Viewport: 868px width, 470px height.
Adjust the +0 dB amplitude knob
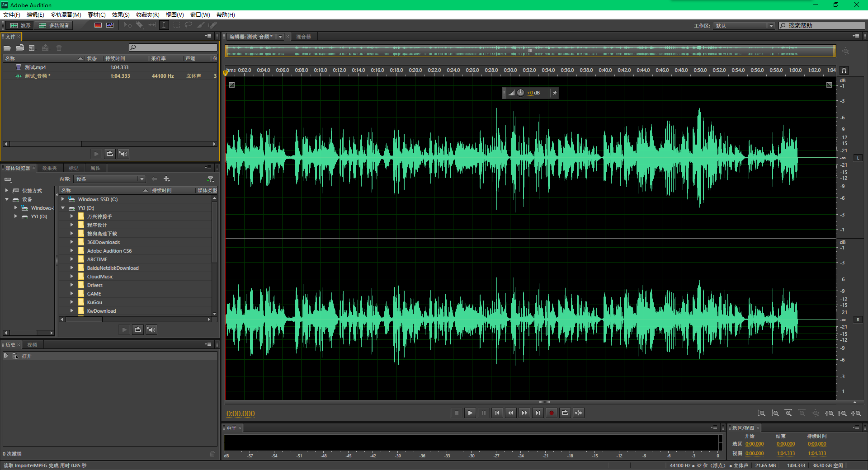520,93
